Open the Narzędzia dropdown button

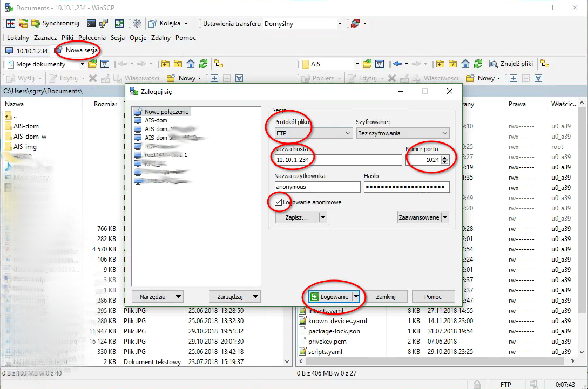158,297
